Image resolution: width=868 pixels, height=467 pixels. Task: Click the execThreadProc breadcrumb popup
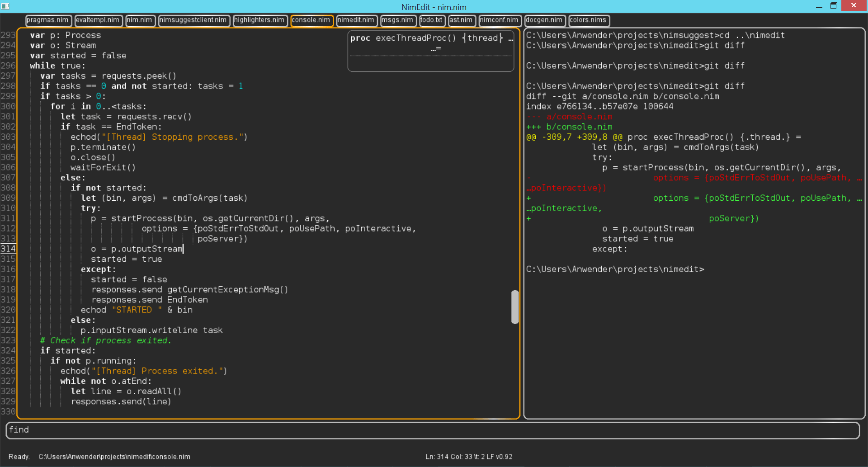click(x=431, y=51)
